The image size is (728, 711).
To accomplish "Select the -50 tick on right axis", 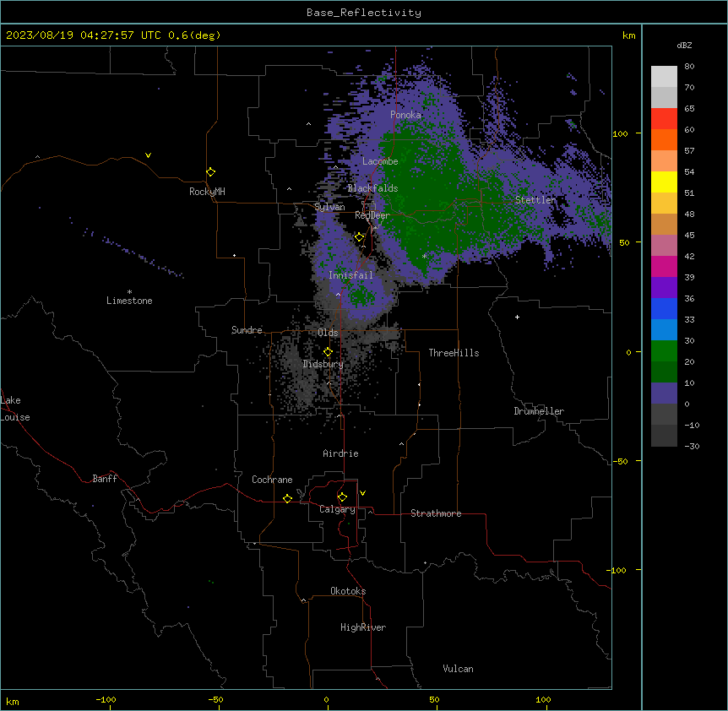I will (x=620, y=461).
